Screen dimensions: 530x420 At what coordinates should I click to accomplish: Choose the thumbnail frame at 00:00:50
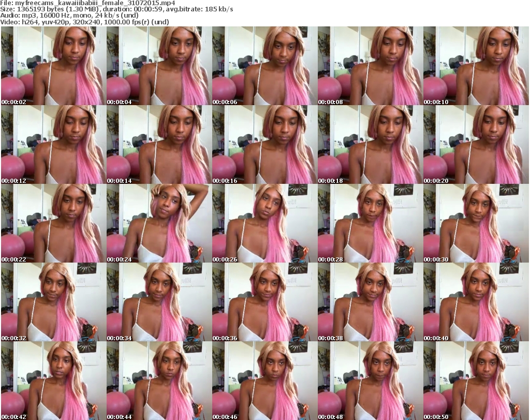[x=476, y=381]
